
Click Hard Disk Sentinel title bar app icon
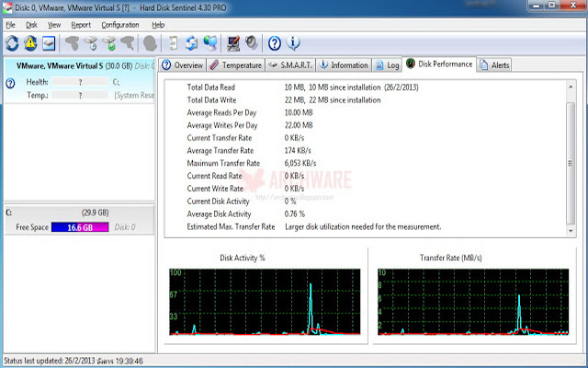[x=7, y=7]
